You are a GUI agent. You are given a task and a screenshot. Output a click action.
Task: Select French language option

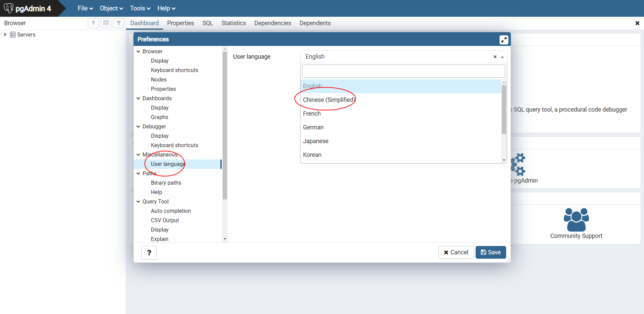pyautogui.click(x=400, y=114)
